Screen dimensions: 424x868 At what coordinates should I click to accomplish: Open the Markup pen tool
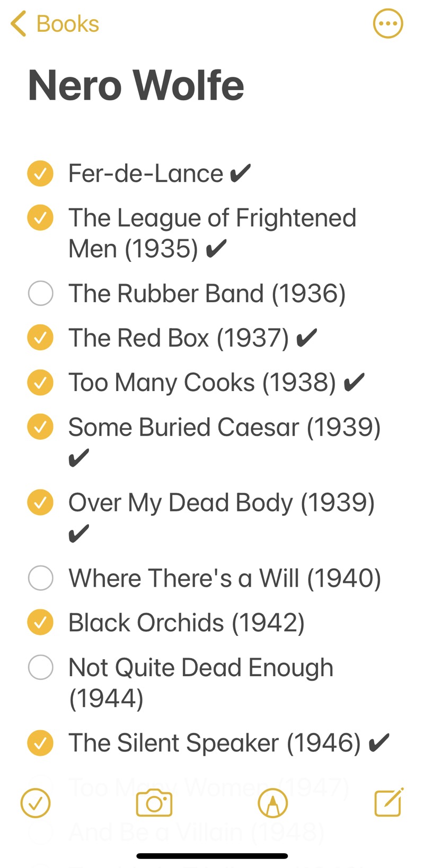[x=273, y=803]
